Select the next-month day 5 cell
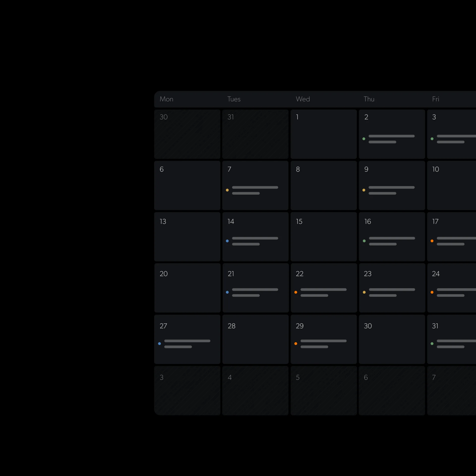This screenshot has height=476, width=476. coord(324,390)
